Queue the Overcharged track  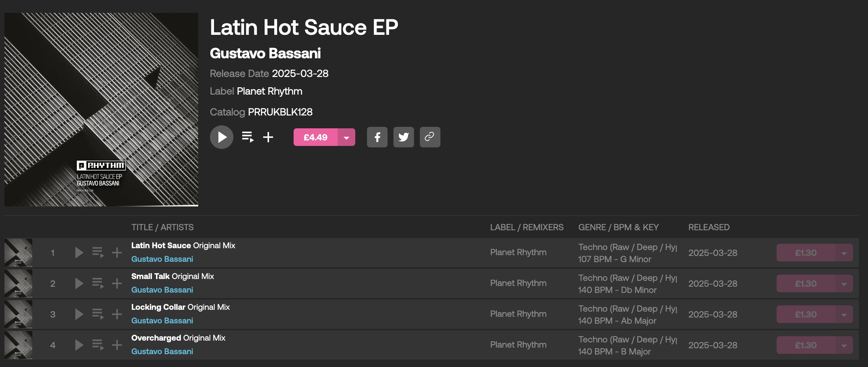(x=98, y=345)
